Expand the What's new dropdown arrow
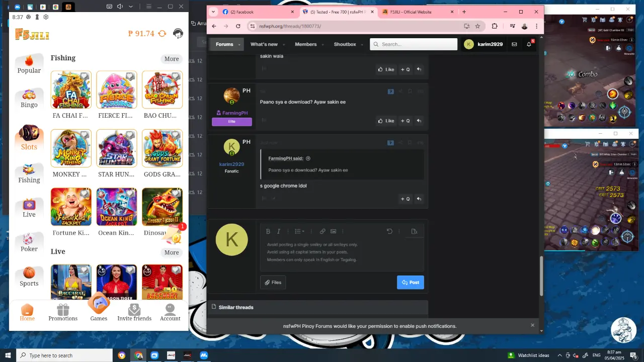The height and width of the screenshot is (362, 644). [285, 44]
